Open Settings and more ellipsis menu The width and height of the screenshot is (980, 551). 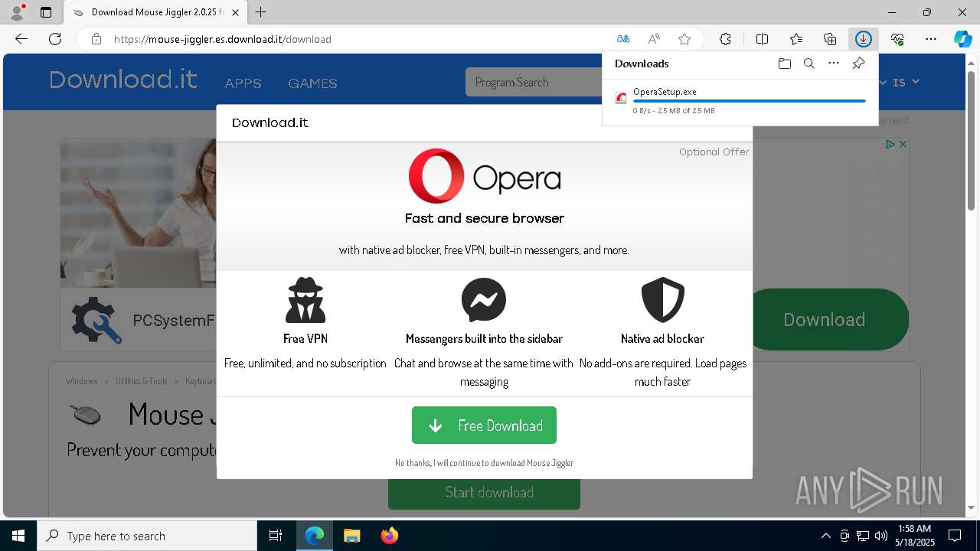pos(931,39)
